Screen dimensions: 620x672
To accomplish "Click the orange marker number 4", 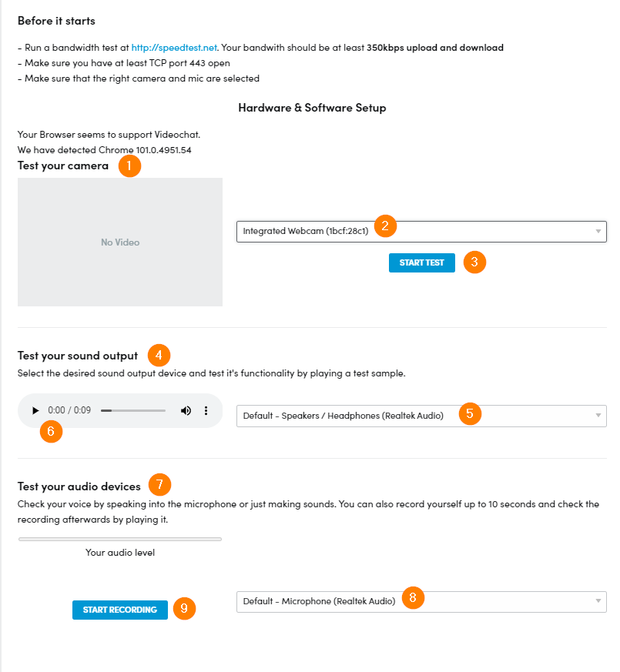I will (x=159, y=356).
